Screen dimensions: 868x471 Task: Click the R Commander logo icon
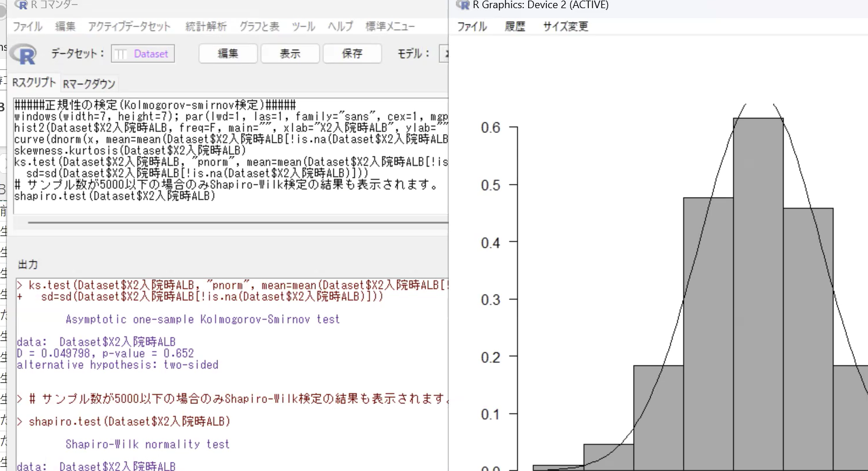23,54
